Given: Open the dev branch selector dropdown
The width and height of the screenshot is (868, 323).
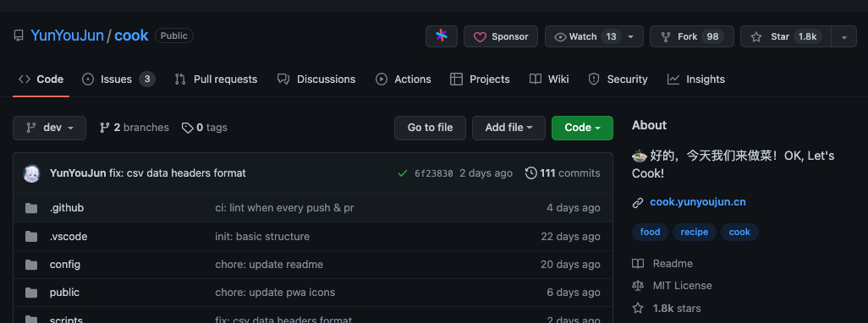Looking at the screenshot, I should click(x=49, y=128).
